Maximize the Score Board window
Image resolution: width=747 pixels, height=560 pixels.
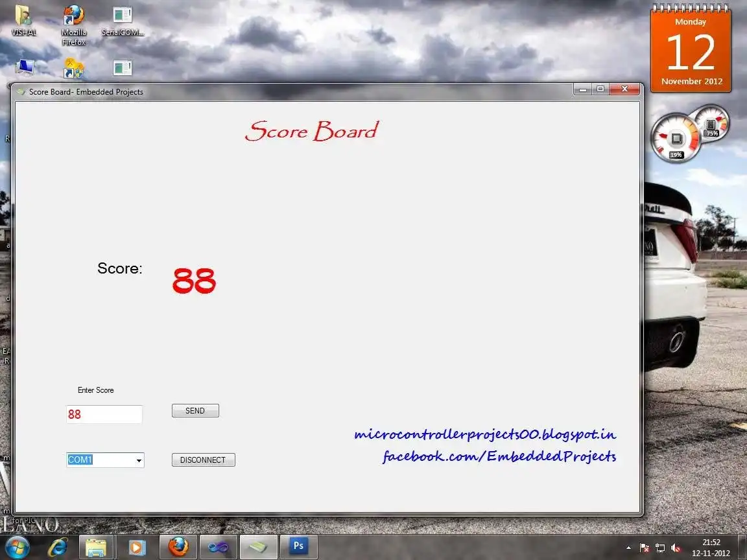[x=600, y=89]
